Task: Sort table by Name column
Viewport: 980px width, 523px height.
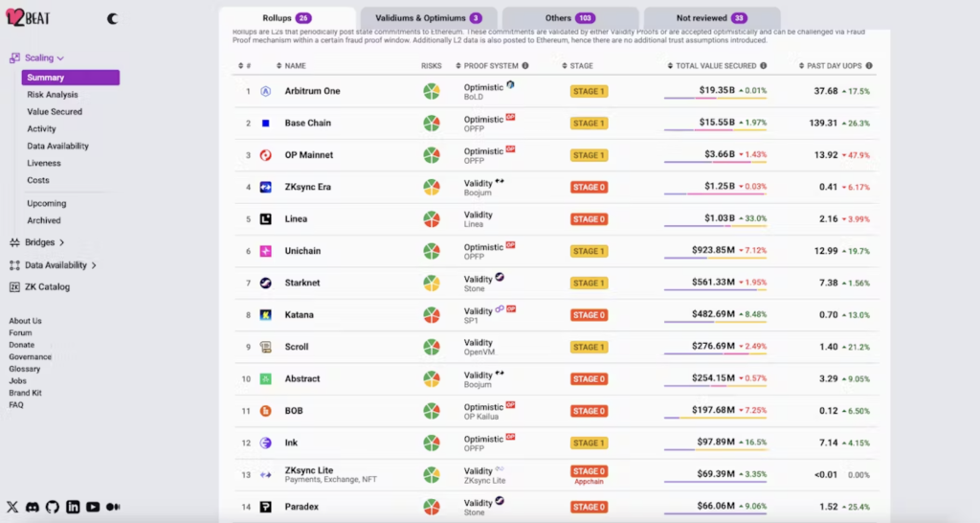Action: pos(295,66)
